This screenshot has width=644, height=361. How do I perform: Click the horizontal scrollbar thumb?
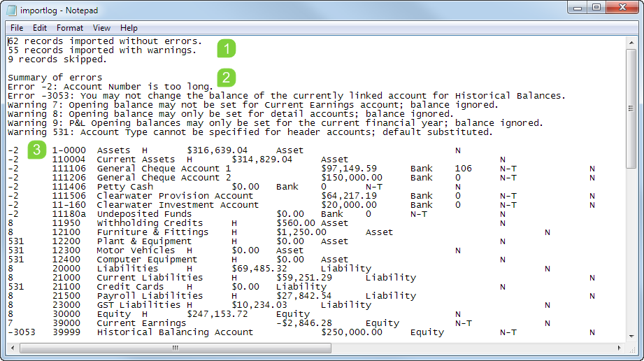(176, 348)
